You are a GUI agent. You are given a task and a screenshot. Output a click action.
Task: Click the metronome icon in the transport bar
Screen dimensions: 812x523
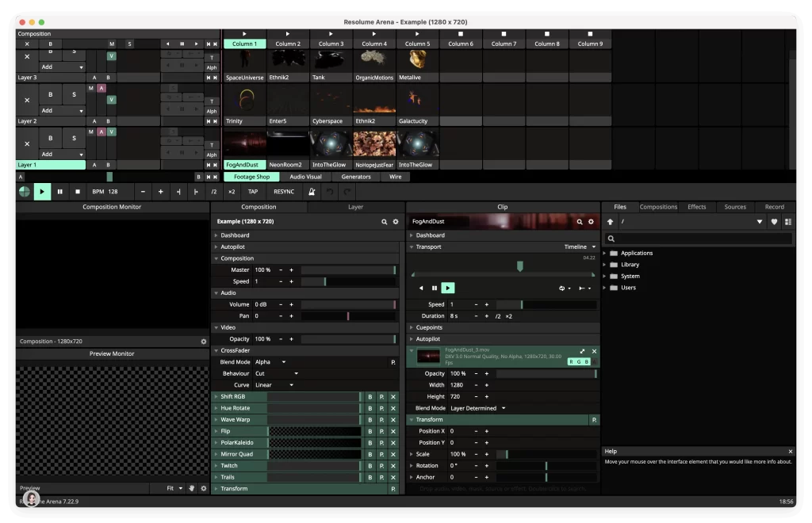coord(312,191)
